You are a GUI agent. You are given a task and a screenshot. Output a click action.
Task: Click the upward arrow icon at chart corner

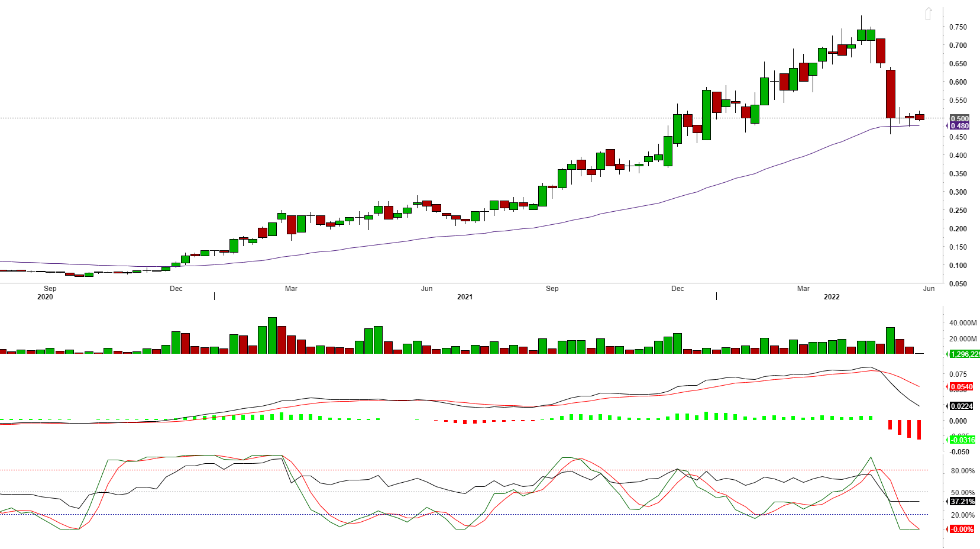(929, 14)
